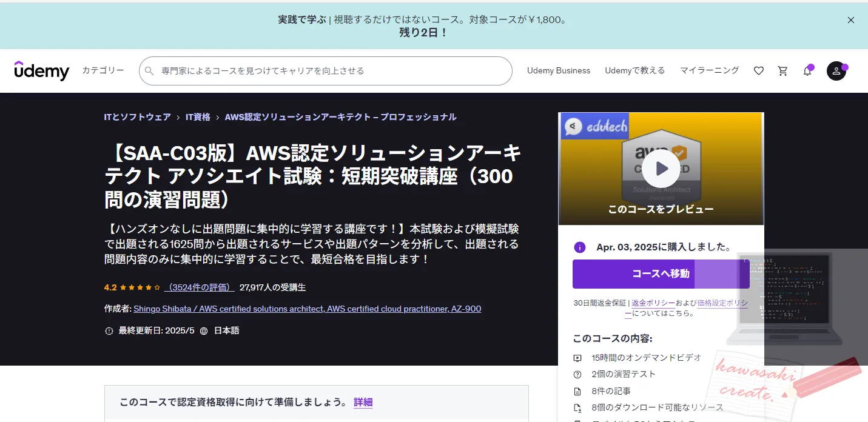Open the course preview thumbnail image

(x=661, y=169)
